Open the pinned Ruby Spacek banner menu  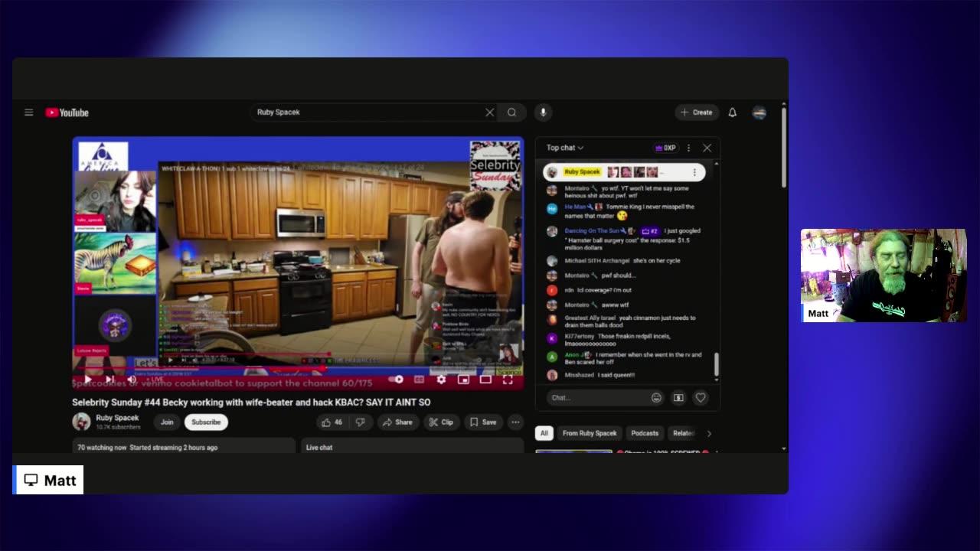[x=694, y=172]
